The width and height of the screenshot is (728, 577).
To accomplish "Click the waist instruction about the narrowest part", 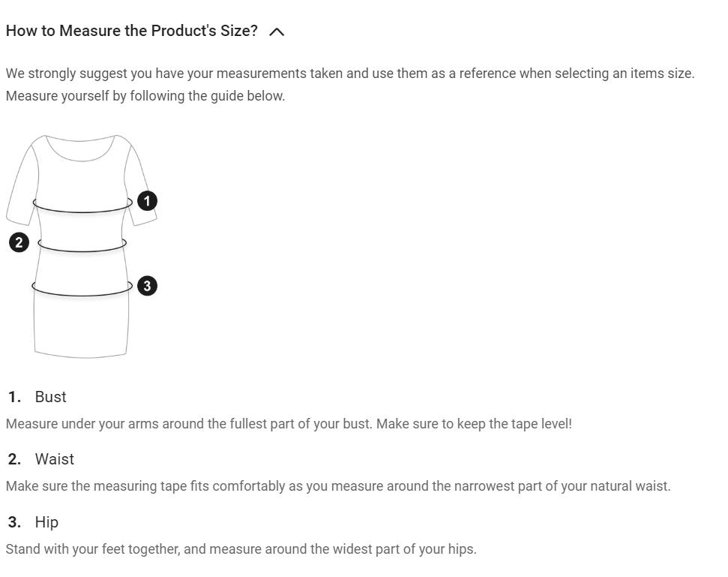I will 338,486.
